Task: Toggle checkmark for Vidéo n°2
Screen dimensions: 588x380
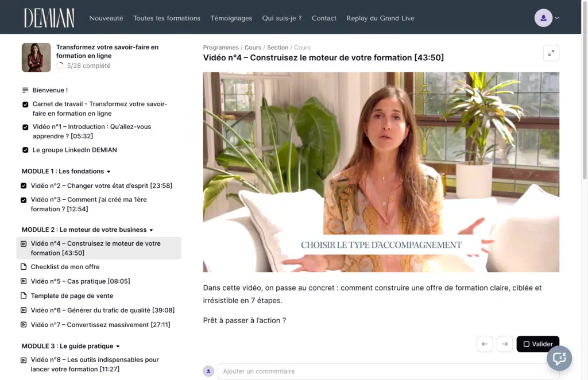Action: pos(24,185)
